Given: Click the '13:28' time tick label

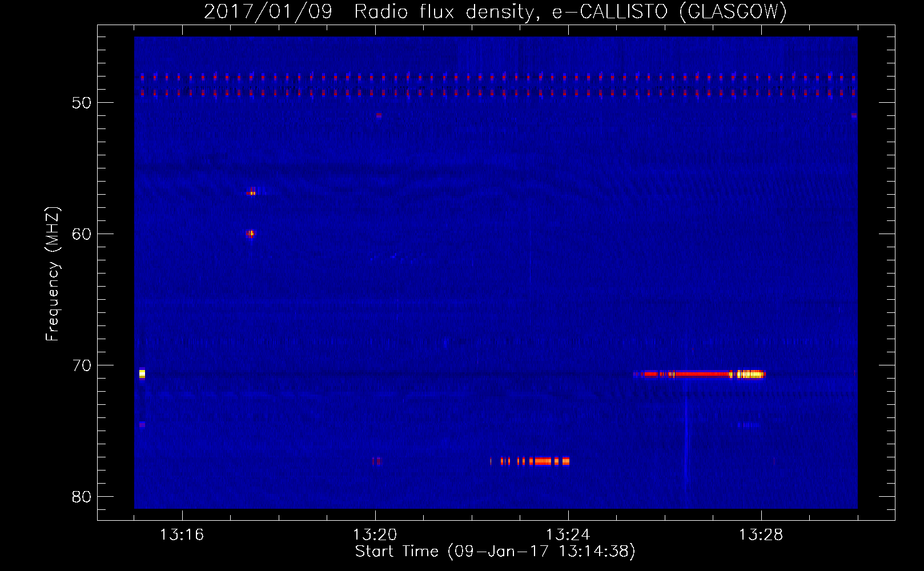Looking at the screenshot, I should tap(761, 535).
